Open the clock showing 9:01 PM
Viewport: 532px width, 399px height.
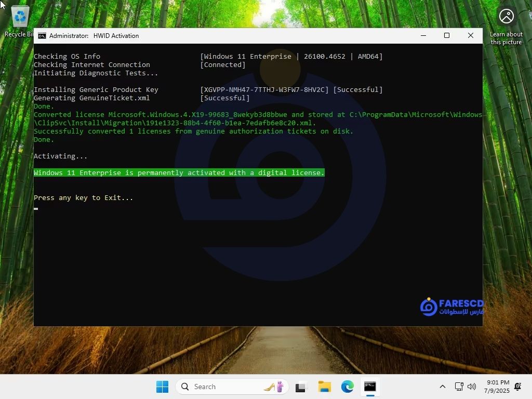point(497,387)
